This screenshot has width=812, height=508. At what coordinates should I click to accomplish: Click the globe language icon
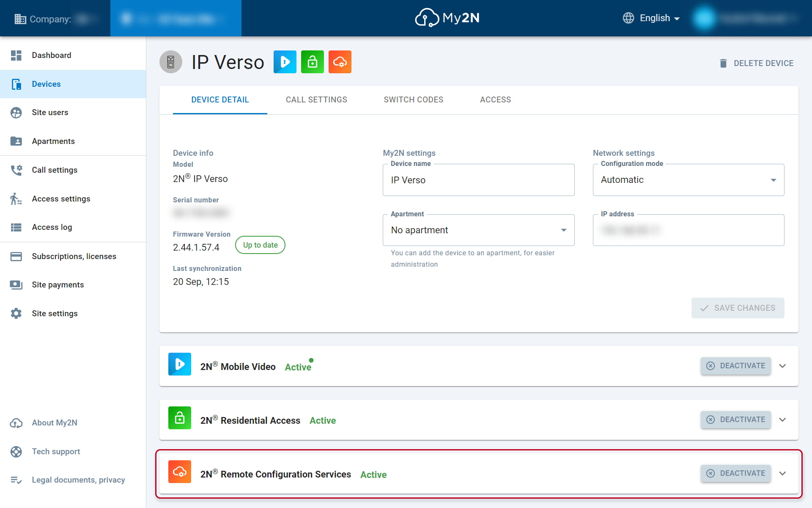point(628,18)
